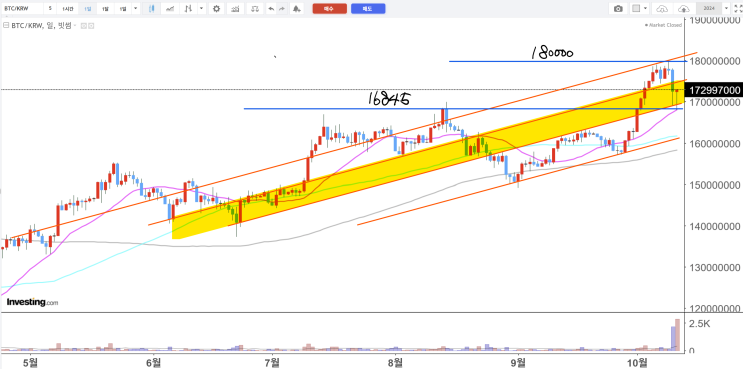Click the compare balance-scale icon
The width and height of the screenshot is (743, 369).
click(x=255, y=9)
